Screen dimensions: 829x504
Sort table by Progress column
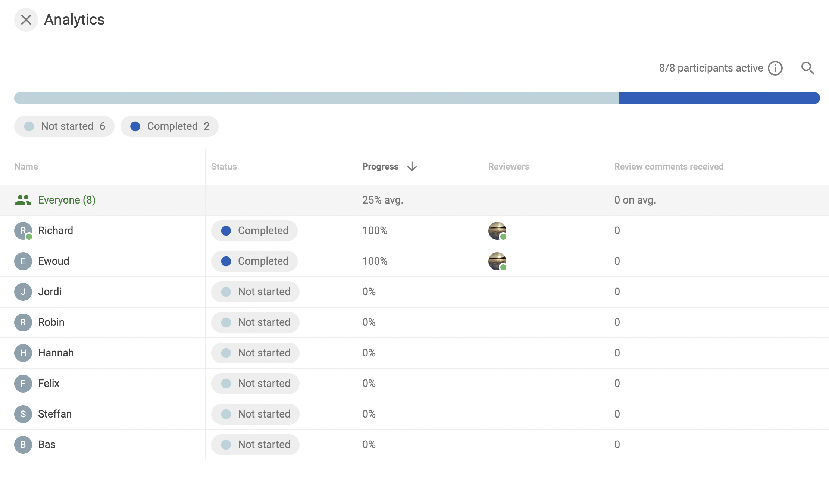380,167
